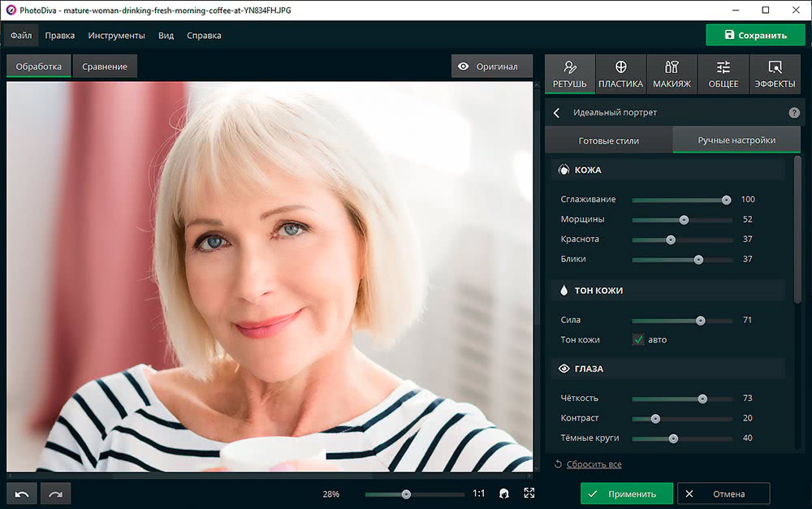Open the Макияж makeup section
This screenshot has height=509, width=812.
pyautogui.click(x=672, y=74)
